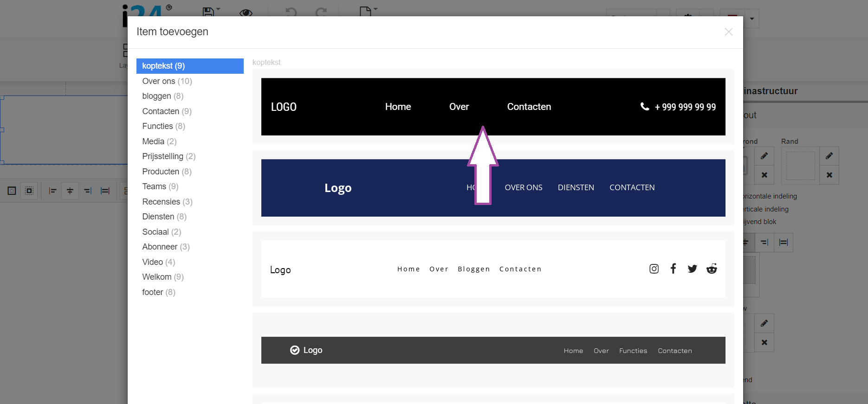Click the undo arrow icon
This screenshot has height=404, width=868.
pos(291,12)
